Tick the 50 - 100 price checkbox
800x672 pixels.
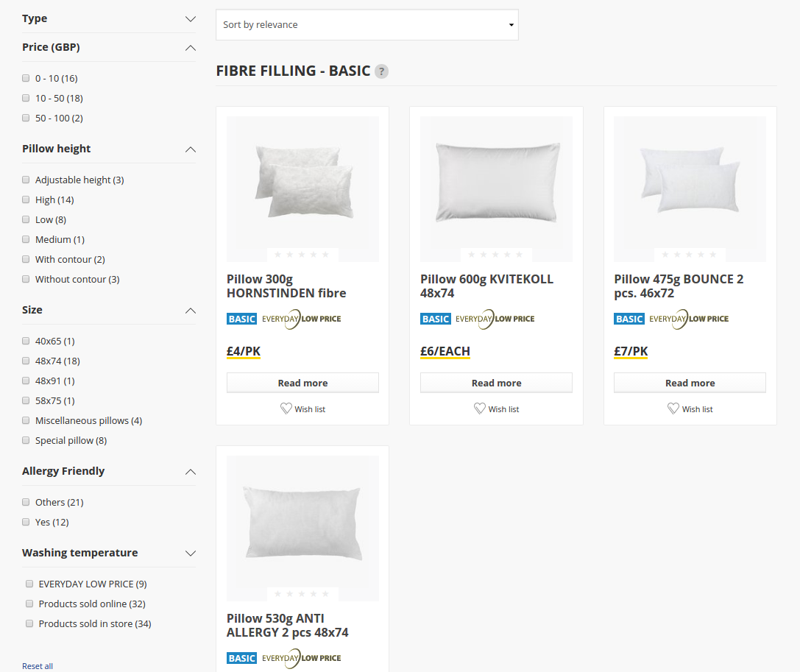(26, 118)
